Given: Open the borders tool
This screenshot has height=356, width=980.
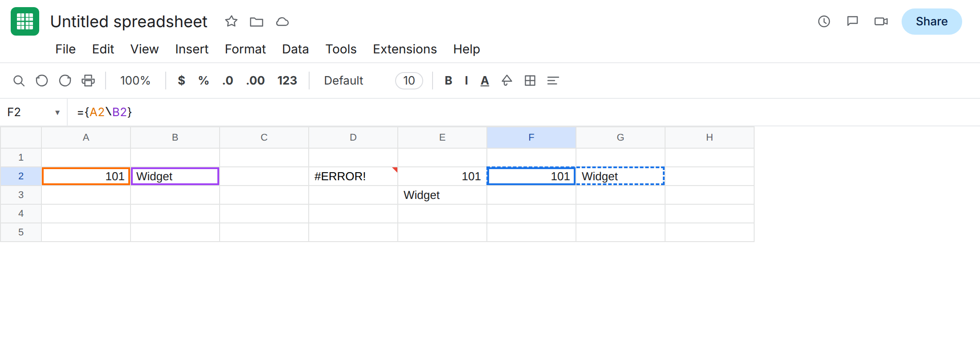Looking at the screenshot, I should pyautogui.click(x=530, y=81).
